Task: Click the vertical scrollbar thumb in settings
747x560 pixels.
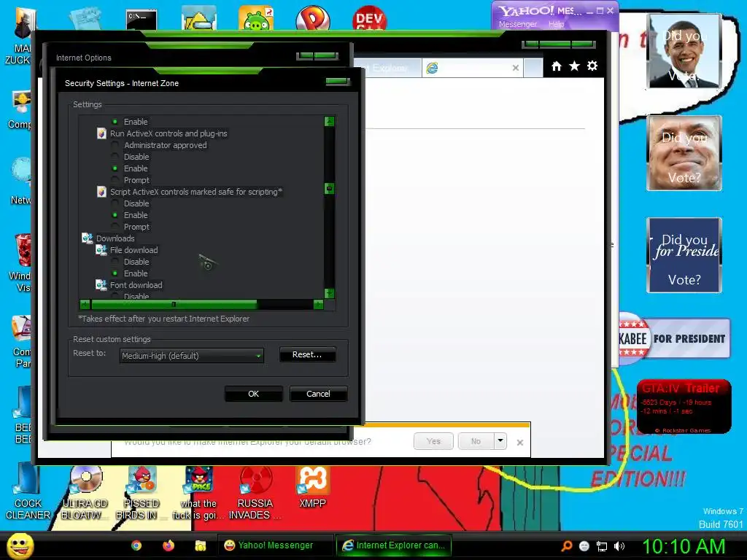Action: [329, 189]
